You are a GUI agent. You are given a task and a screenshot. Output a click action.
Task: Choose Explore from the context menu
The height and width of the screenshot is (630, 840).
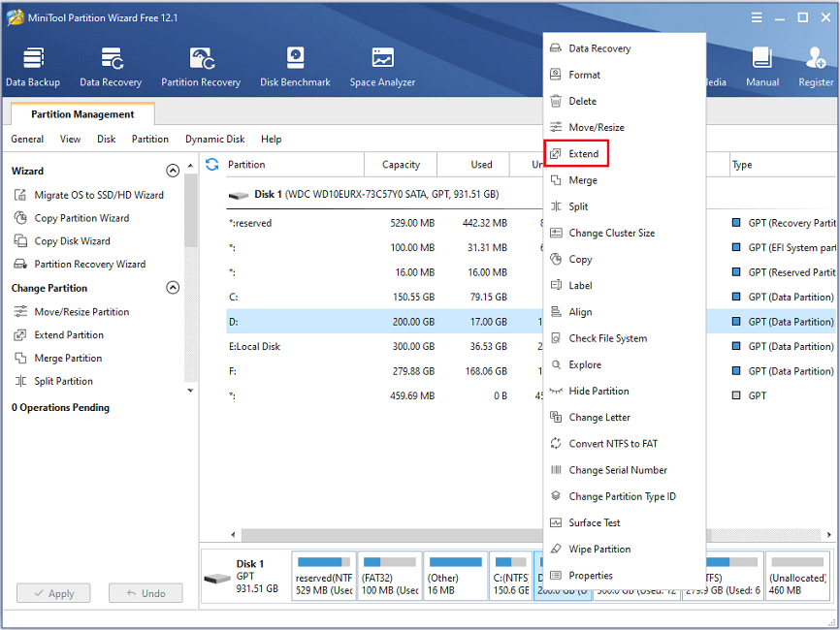point(624,364)
